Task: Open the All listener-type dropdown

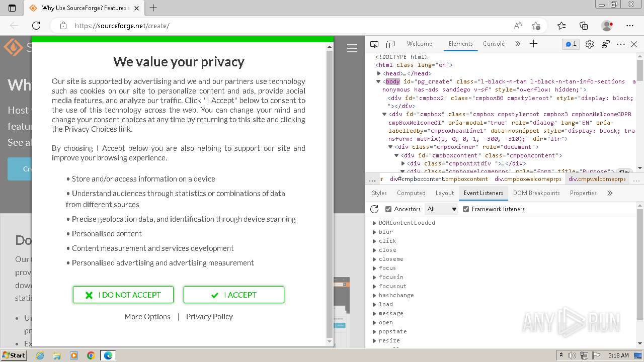Action: point(442,209)
